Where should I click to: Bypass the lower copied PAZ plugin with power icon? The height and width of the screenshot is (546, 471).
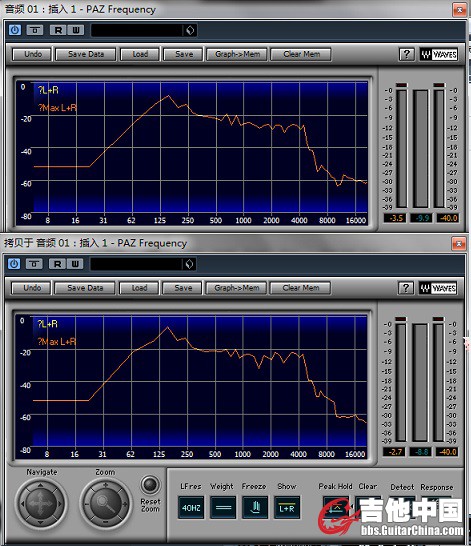14,264
